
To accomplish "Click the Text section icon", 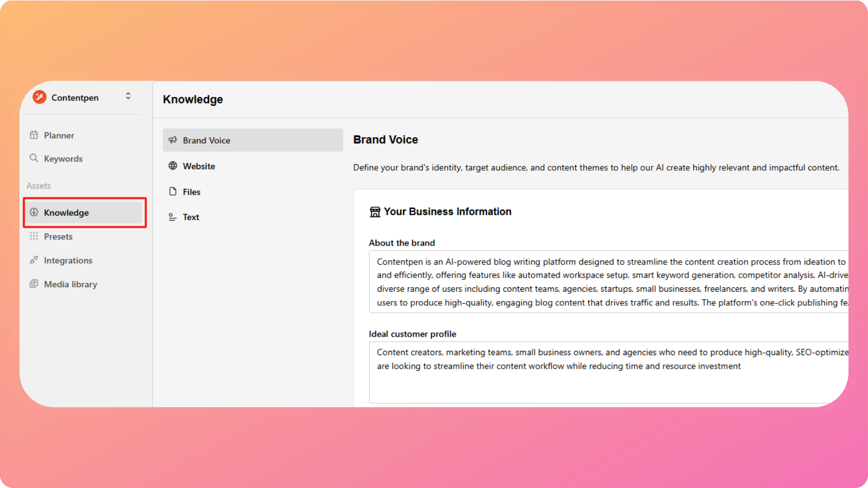I will pyautogui.click(x=173, y=217).
